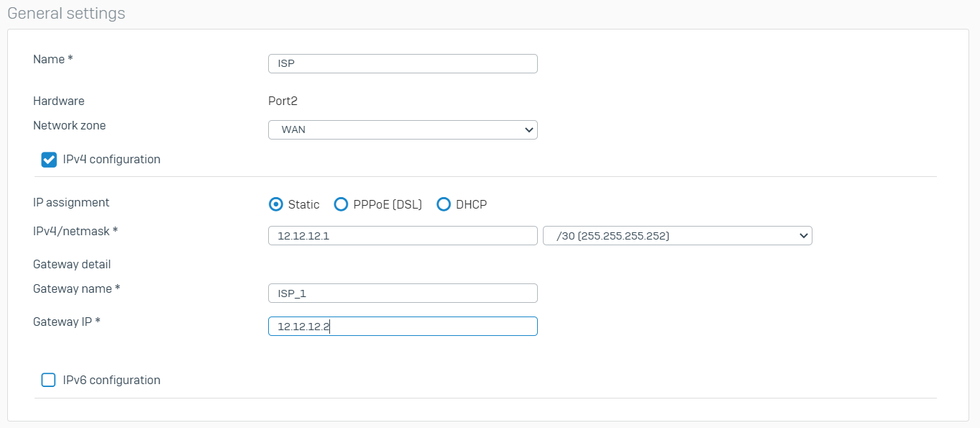This screenshot has height=428, width=980.
Task: Select the Static IP assignment radio button
Action: tap(275, 205)
